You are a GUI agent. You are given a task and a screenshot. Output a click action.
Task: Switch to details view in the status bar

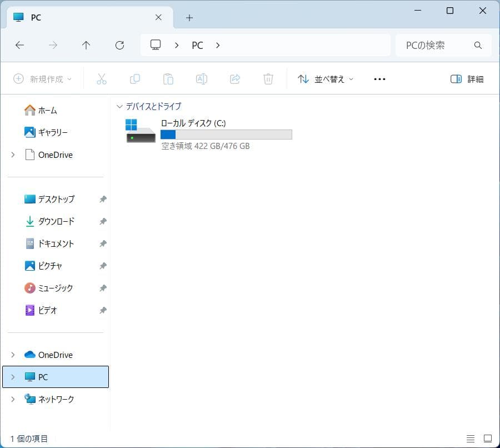click(x=471, y=439)
